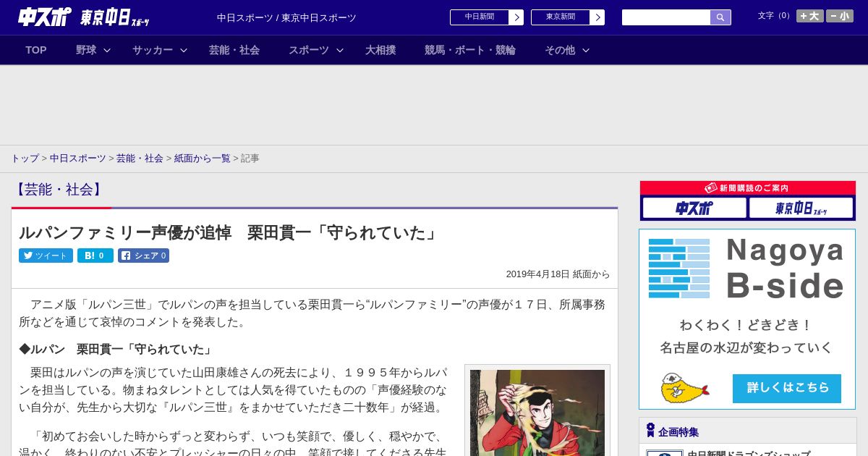Click the header text 中日スポーツ / 東京中日スポーツ
868x456 pixels.
pos(286,18)
